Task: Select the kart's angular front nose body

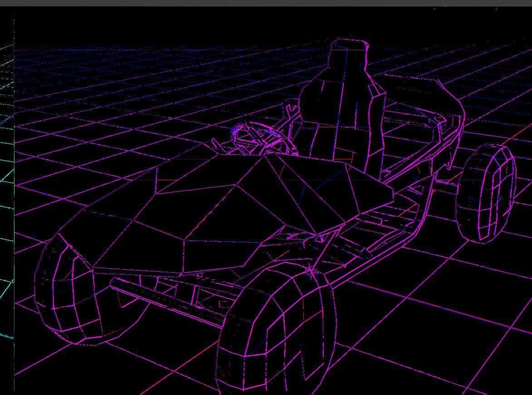Action: tap(226, 214)
